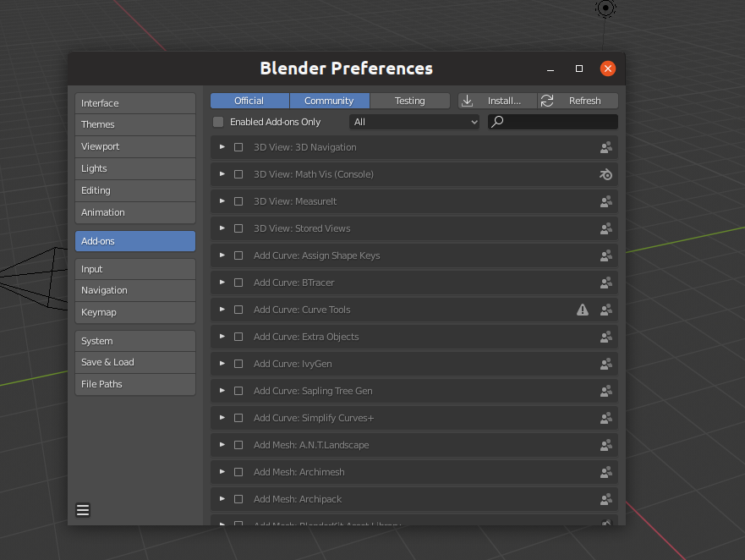Click community icon on Assign Shape Keys row
The image size is (745, 560).
pos(605,255)
